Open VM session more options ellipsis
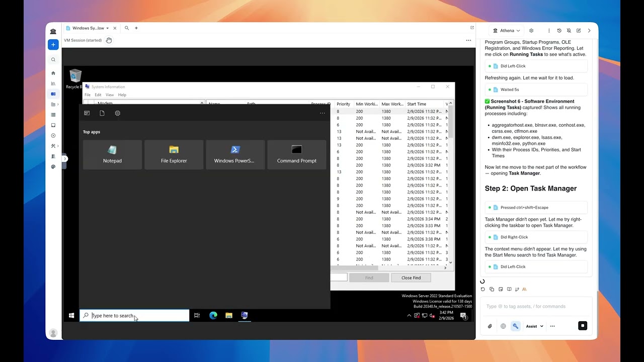The height and width of the screenshot is (362, 644). (x=468, y=40)
